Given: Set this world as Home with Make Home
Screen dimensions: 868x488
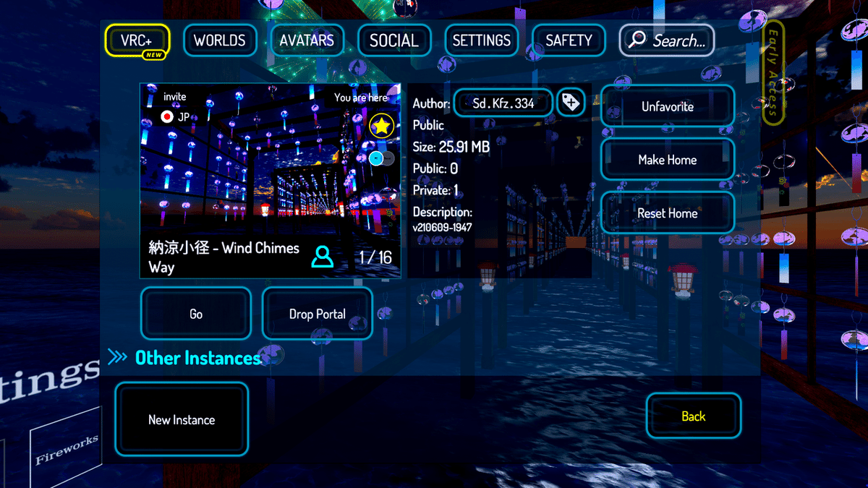Looking at the screenshot, I should 667,159.
